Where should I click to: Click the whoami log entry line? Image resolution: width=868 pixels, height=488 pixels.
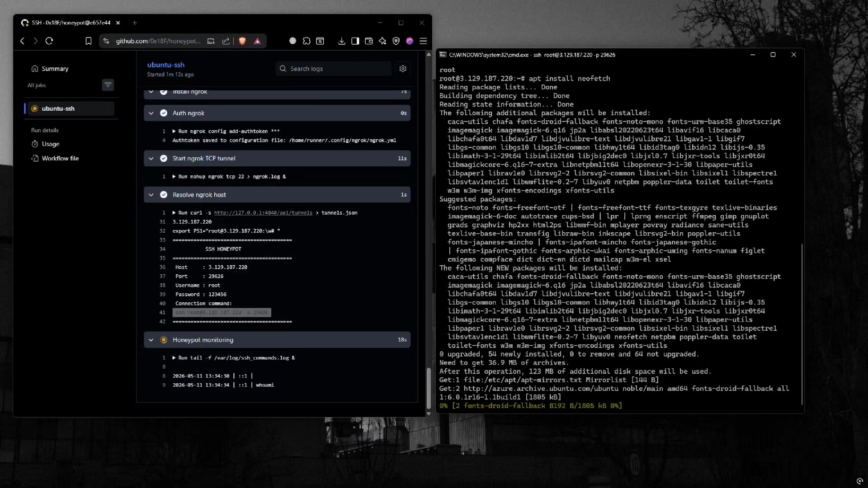[x=223, y=385]
